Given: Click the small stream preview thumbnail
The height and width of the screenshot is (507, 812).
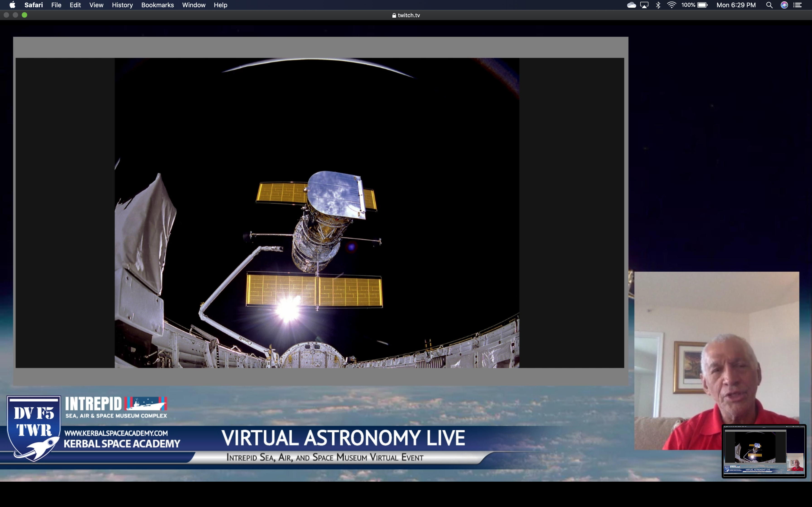Looking at the screenshot, I should [x=764, y=451].
